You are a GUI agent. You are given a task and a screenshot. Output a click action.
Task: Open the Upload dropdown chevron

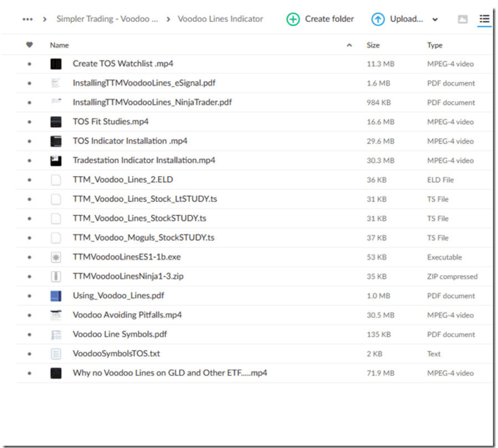point(434,18)
